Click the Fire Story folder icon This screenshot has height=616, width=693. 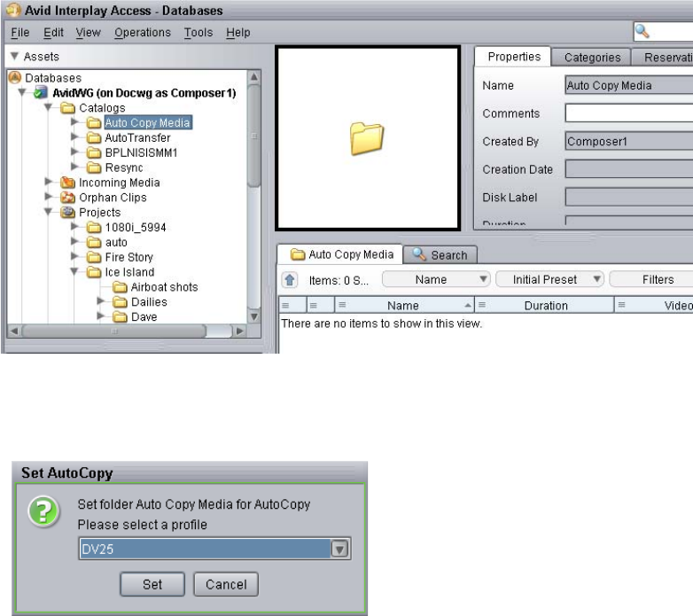click(94, 257)
